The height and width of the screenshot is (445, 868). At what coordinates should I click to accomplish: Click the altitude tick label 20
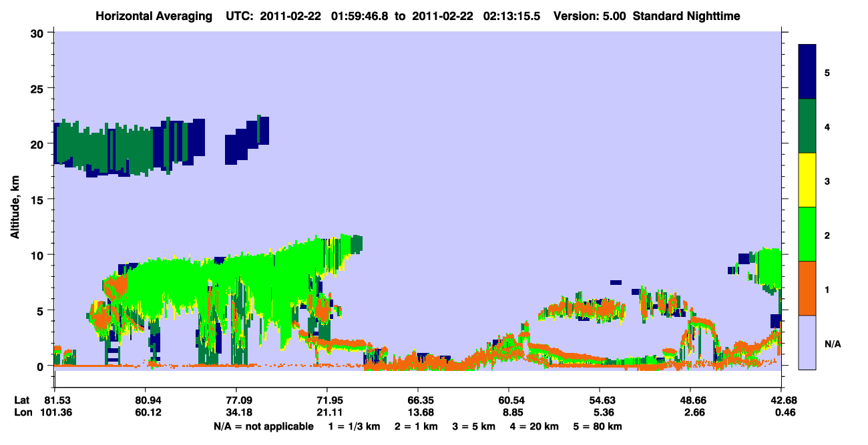click(x=38, y=143)
